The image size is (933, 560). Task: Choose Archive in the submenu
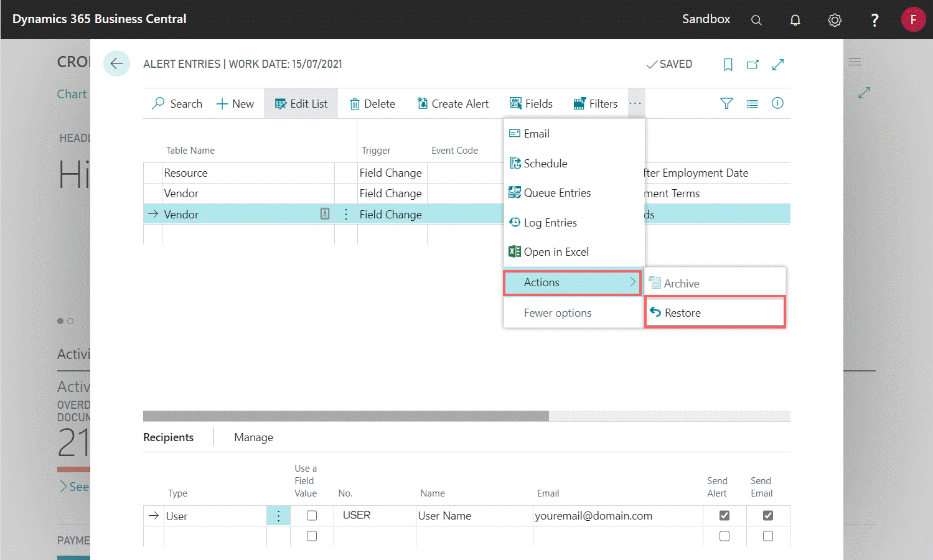point(716,284)
